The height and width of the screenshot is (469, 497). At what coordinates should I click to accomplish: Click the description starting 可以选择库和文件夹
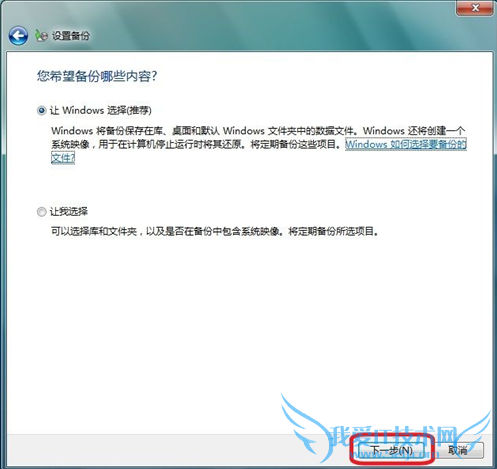tap(215, 231)
